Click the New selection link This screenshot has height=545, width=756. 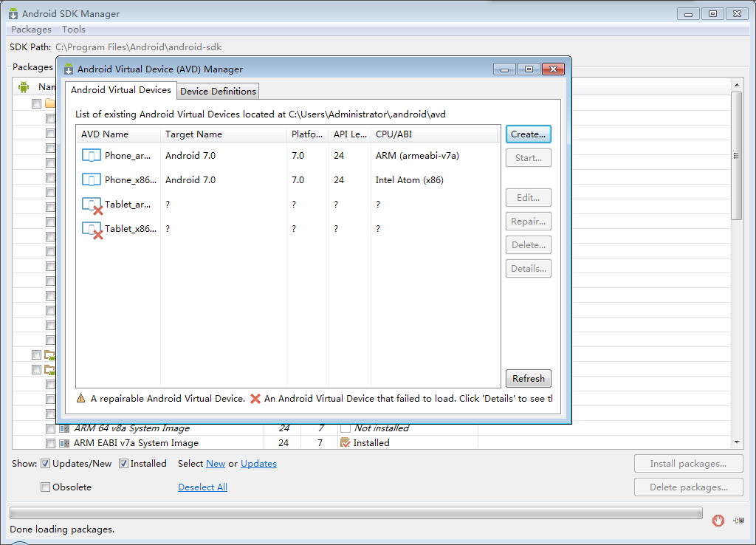[x=216, y=464]
